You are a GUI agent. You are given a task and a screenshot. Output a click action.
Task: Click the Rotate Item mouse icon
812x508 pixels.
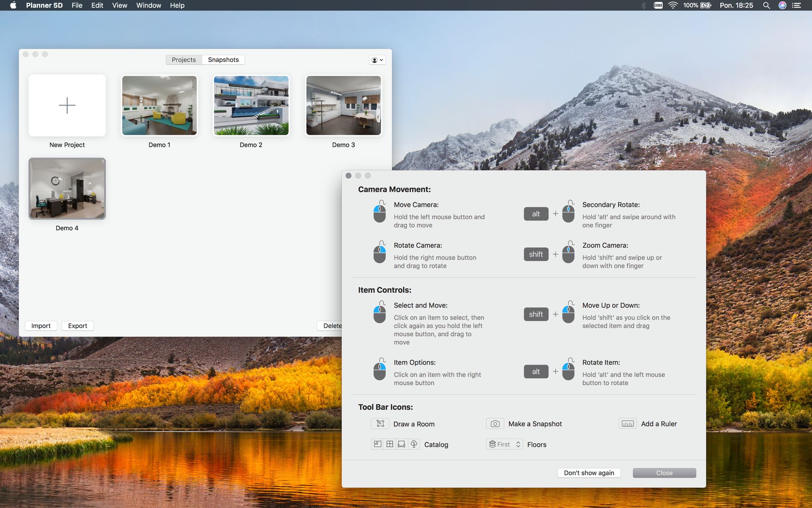coord(569,369)
